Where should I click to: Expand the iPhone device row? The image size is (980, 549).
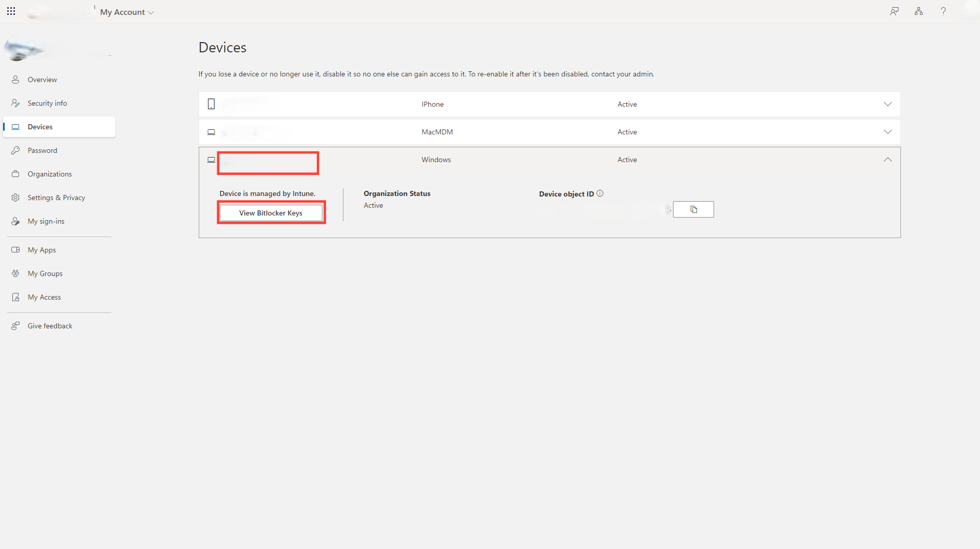[x=888, y=104]
